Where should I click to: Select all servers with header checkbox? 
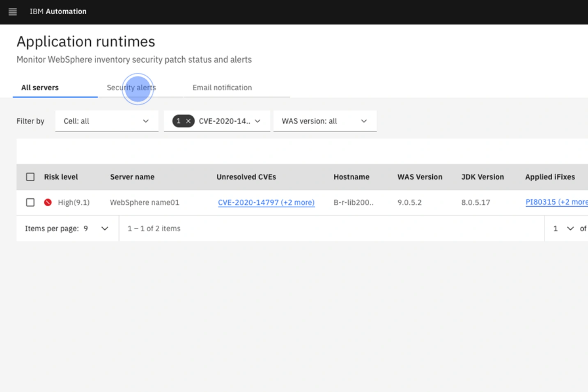tap(30, 177)
